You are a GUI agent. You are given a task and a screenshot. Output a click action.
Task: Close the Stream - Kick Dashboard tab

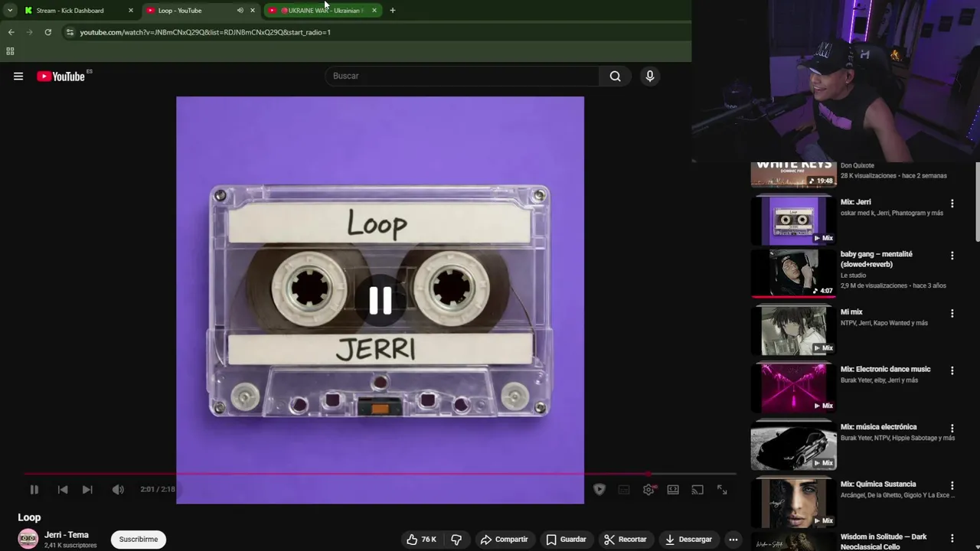pos(130,11)
